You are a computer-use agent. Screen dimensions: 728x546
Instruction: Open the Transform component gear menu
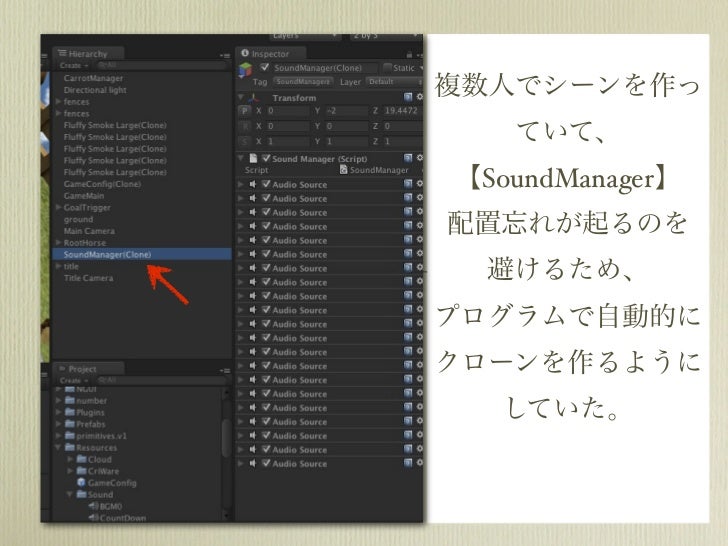click(x=421, y=98)
